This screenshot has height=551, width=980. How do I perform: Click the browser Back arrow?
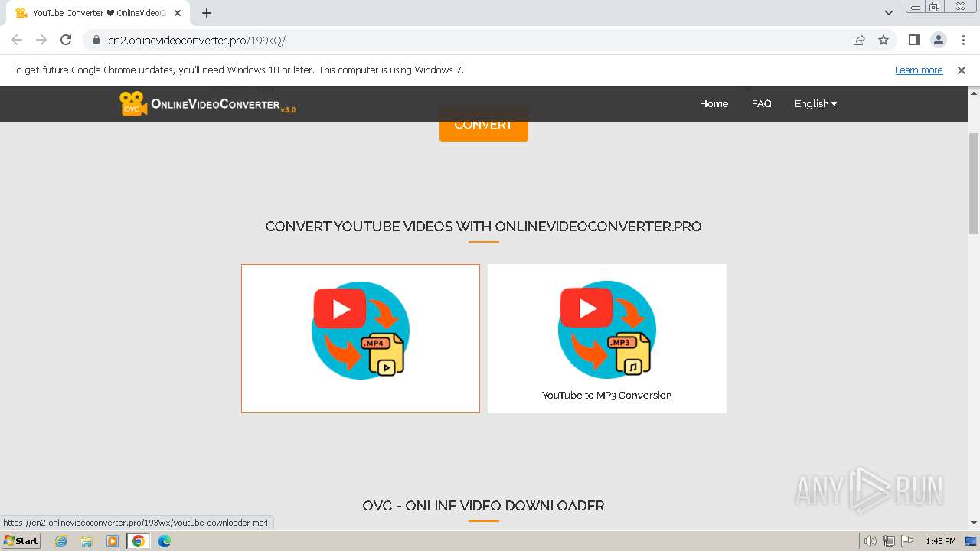17,40
